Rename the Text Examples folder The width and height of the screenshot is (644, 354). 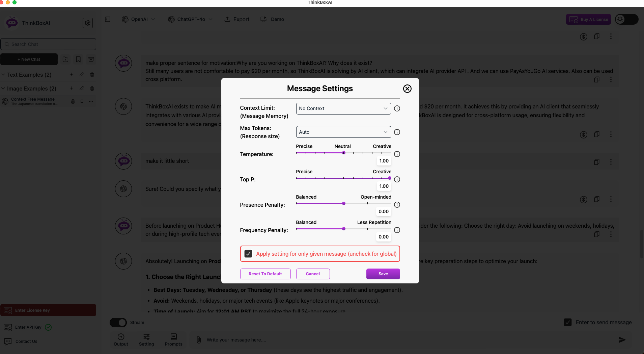click(82, 74)
